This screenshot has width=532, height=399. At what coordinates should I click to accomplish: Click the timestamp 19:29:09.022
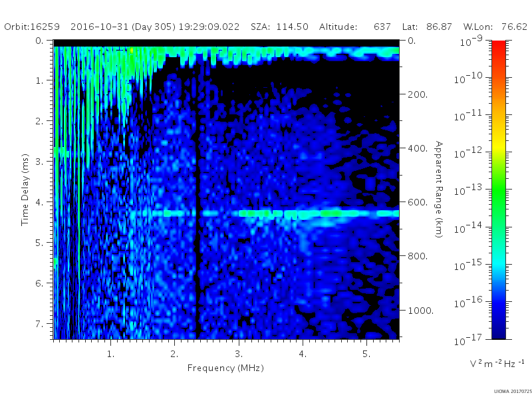pyautogui.click(x=209, y=27)
